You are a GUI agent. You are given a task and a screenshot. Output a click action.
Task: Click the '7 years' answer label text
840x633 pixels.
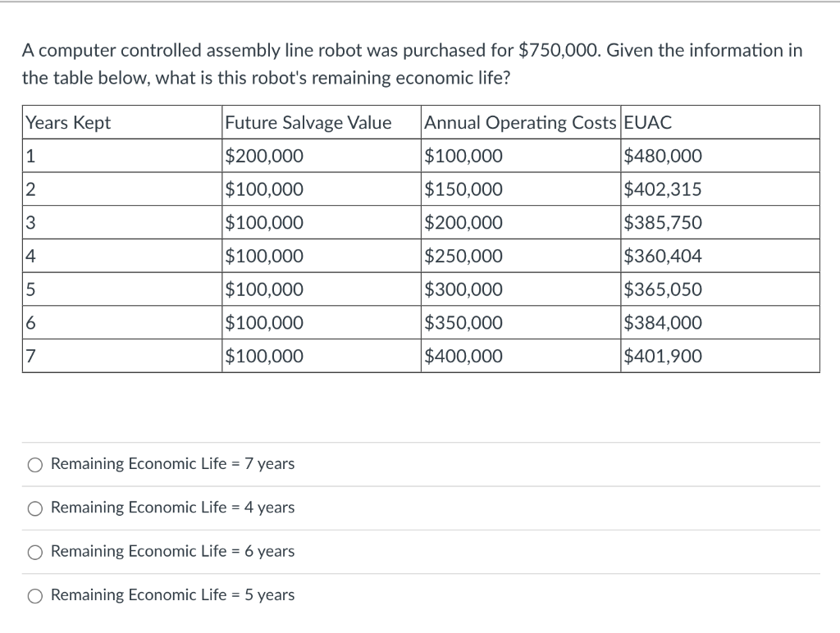click(x=172, y=464)
